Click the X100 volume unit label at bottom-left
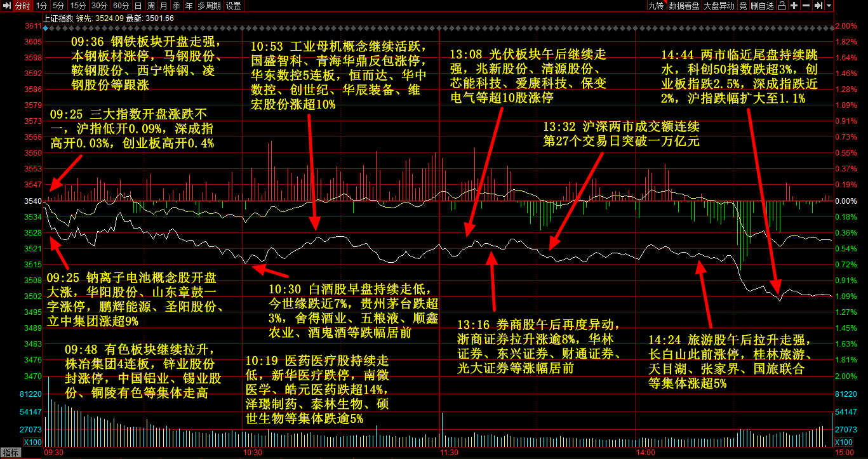868x459 pixels. click(x=32, y=442)
